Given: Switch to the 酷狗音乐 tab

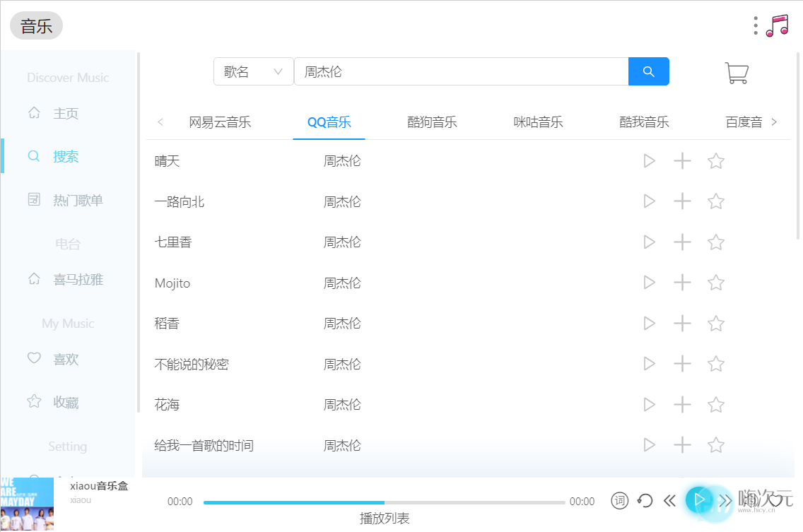Looking at the screenshot, I should pos(432,121).
